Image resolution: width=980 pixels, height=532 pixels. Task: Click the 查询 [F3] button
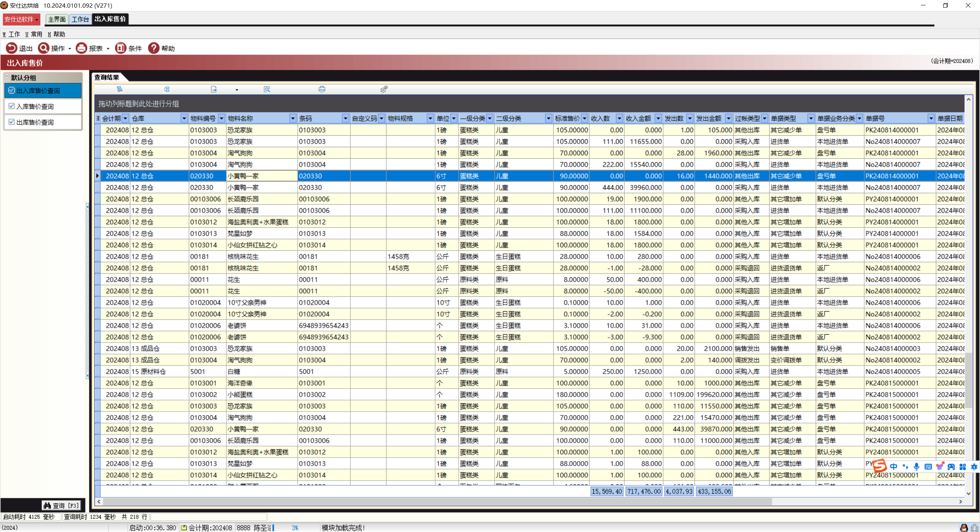(61, 506)
